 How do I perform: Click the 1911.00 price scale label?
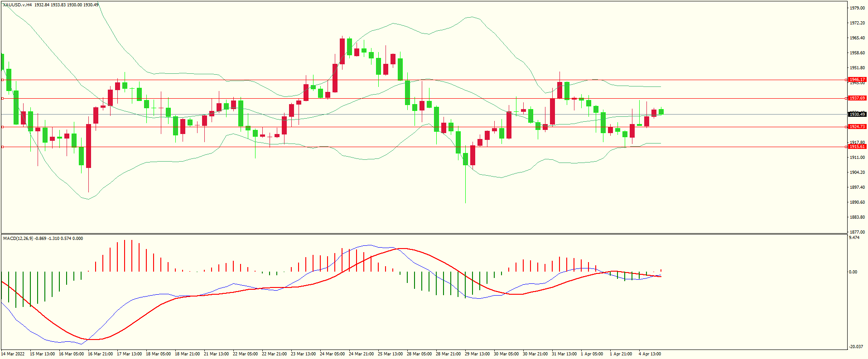pyautogui.click(x=858, y=158)
